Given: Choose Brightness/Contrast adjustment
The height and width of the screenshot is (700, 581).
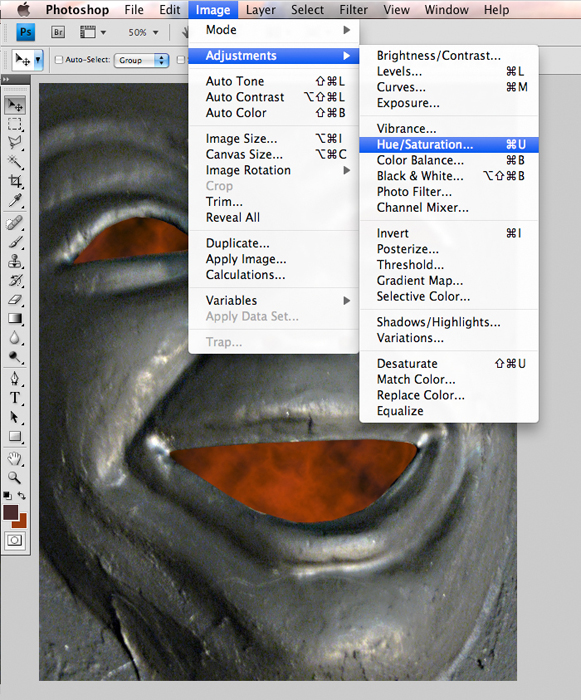Looking at the screenshot, I should tap(449, 55).
